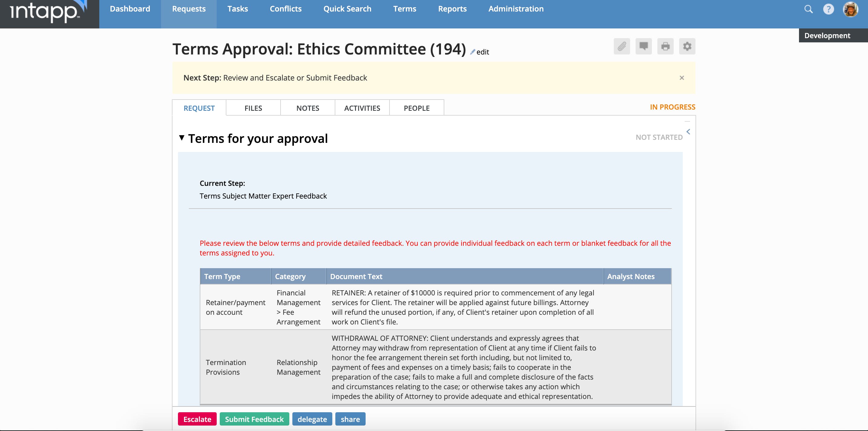Open the Conflicts menu item
Image resolution: width=868 pixels, height=431 pixels.
tap(285, 9)
